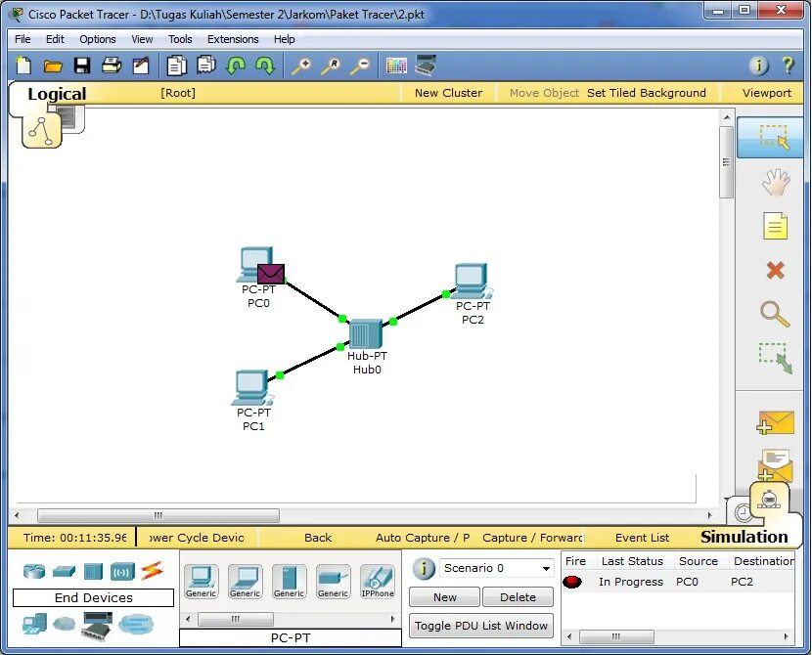Open the Options menu
The image size is (812, 655).
[98, 39]
